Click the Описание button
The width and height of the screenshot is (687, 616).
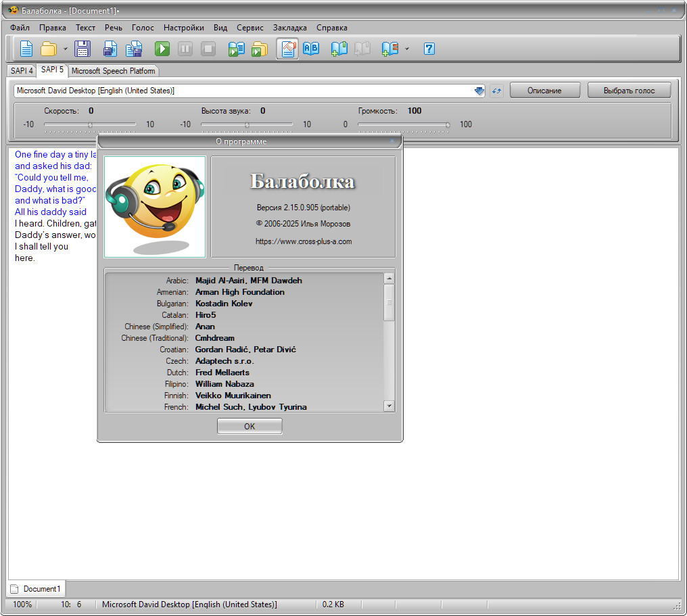point(544,91)
